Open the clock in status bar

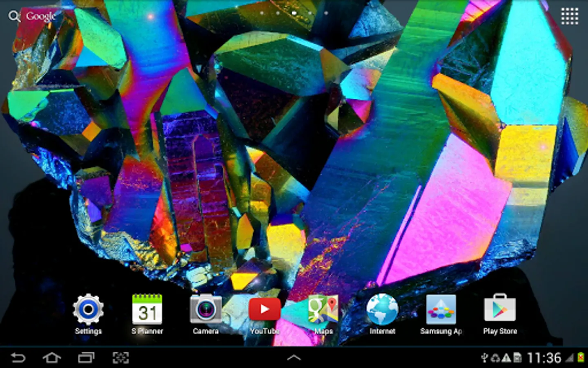tap(544, 358)
